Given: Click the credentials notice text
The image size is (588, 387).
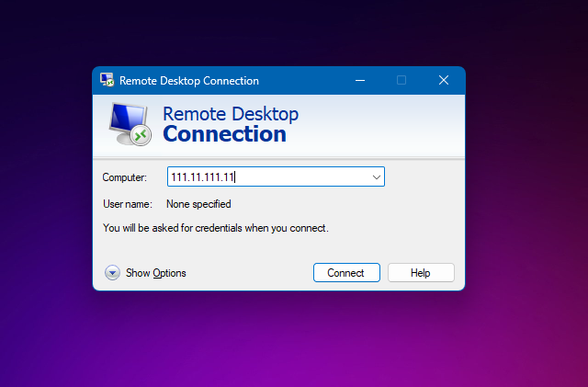Looking at the screenshot, I should (216, 228).
